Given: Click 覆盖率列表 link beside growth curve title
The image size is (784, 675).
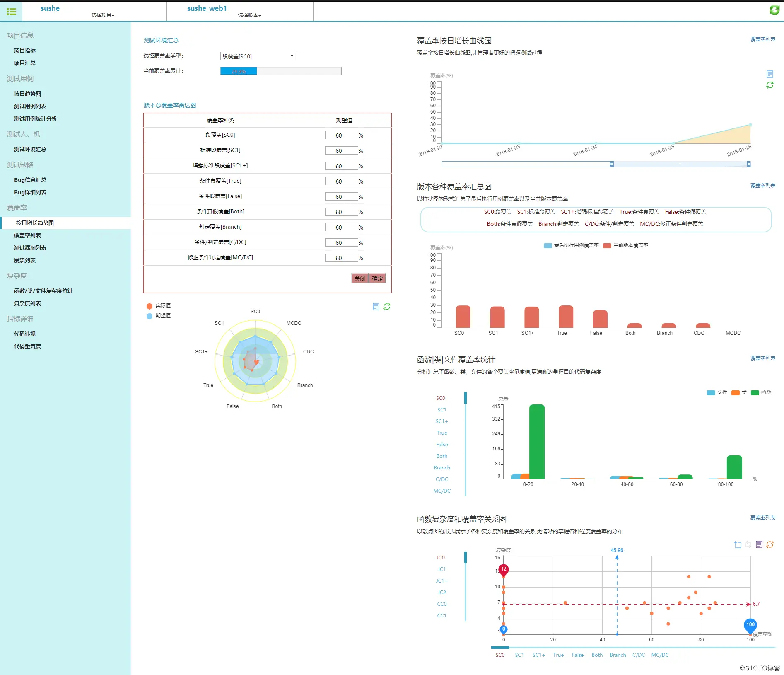Looking at the screenshot, I should click(762, 39).
